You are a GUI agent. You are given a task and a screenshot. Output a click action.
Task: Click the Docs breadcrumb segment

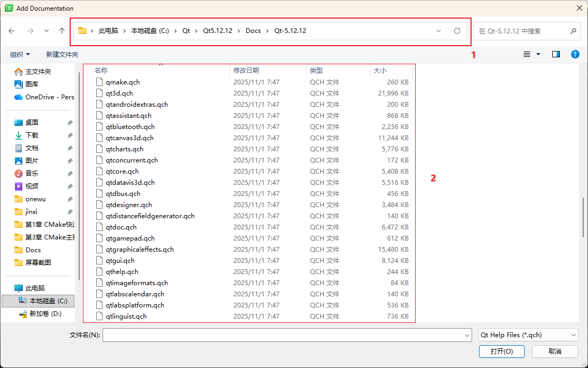(253, 31)
